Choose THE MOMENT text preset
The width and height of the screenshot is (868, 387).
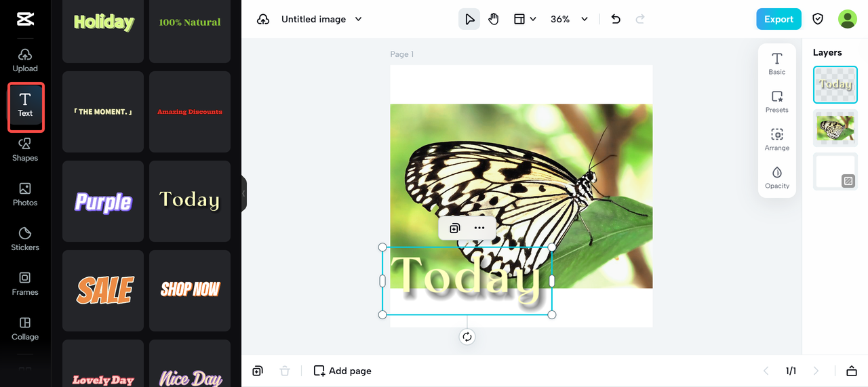point(103,112)
